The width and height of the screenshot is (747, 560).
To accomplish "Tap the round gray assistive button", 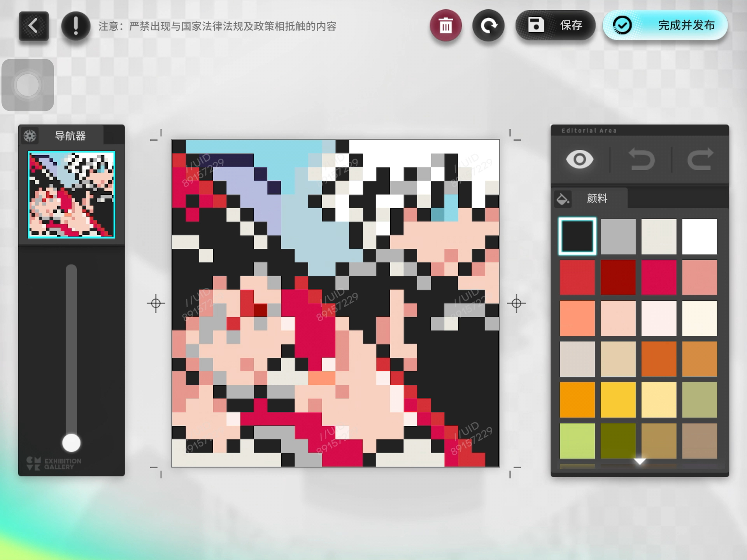I will tap(28, 85).
